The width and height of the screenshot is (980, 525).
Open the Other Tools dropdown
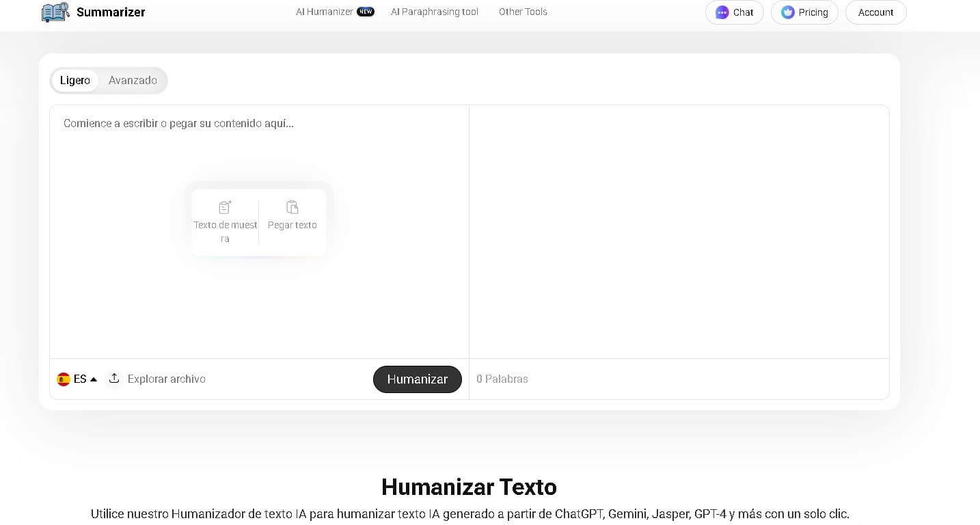coord(522,12)
